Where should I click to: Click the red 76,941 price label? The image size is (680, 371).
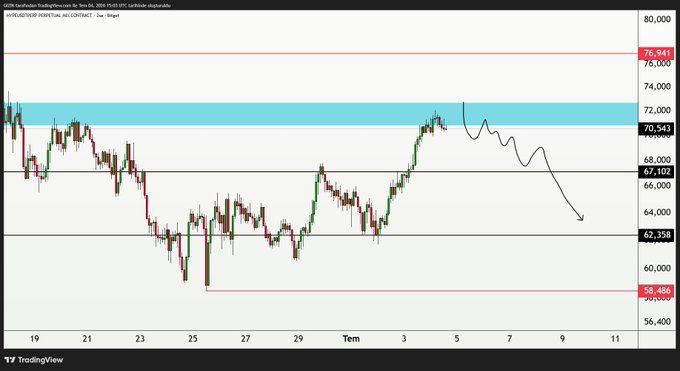coord(657,53)
